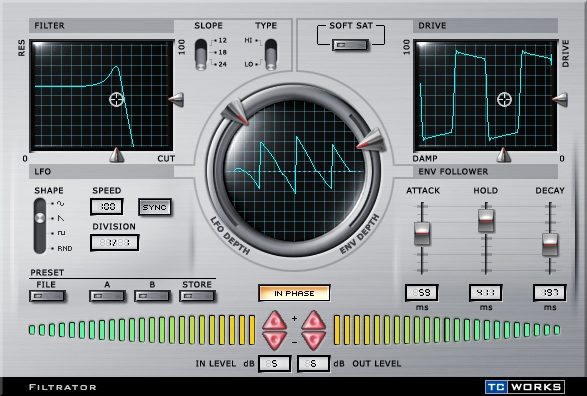Select the square wave LFO shape symbol
Viewport: 587px width, 396px height.
[61, 233]
